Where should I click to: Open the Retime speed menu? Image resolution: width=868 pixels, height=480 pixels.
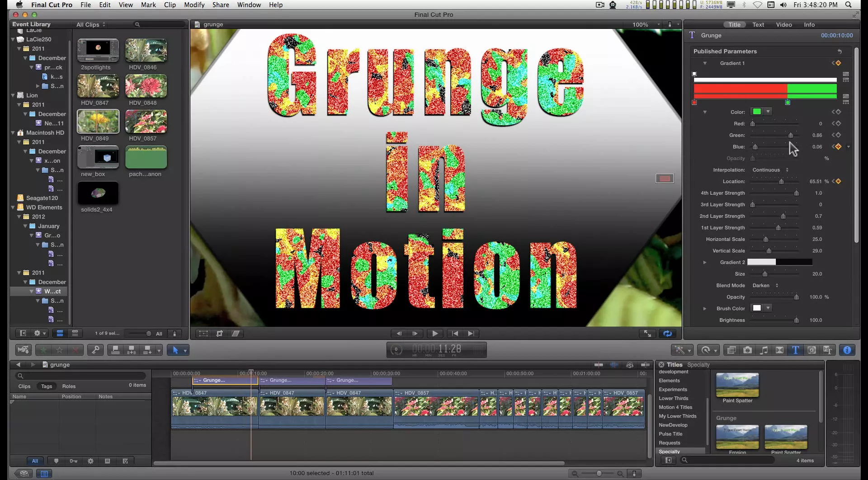pos(708,350)
